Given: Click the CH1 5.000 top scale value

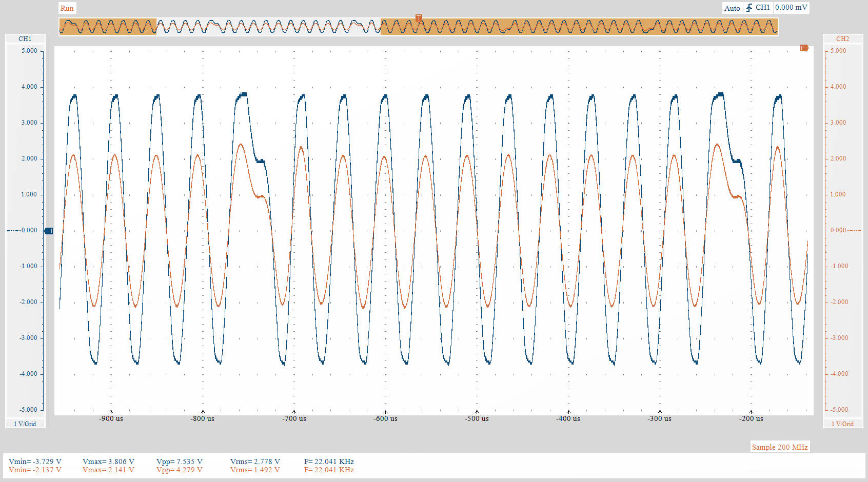Looking at the screenshot, I should (29, 51).
